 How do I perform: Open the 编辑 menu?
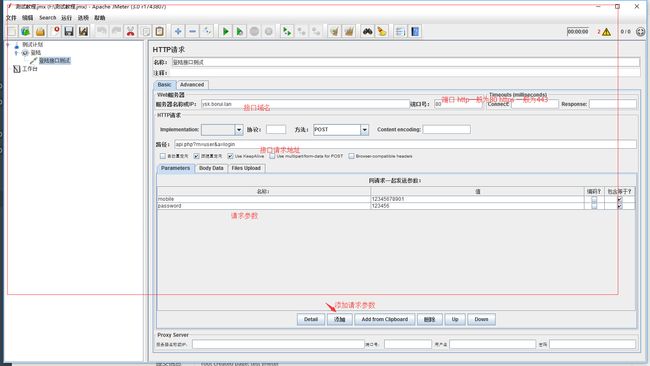click(27, 18)
